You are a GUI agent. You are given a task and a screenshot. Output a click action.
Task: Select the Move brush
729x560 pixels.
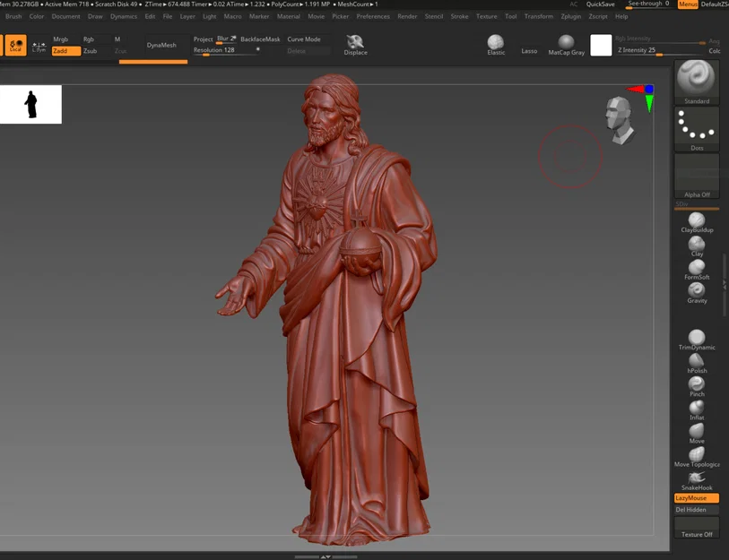click(x=697, y=433)
